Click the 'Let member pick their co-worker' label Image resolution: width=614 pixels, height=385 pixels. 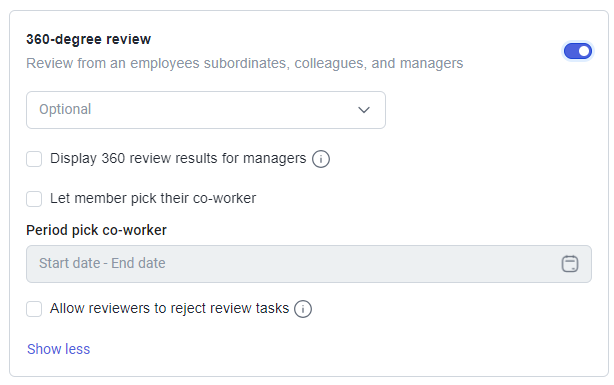[153, 198]
